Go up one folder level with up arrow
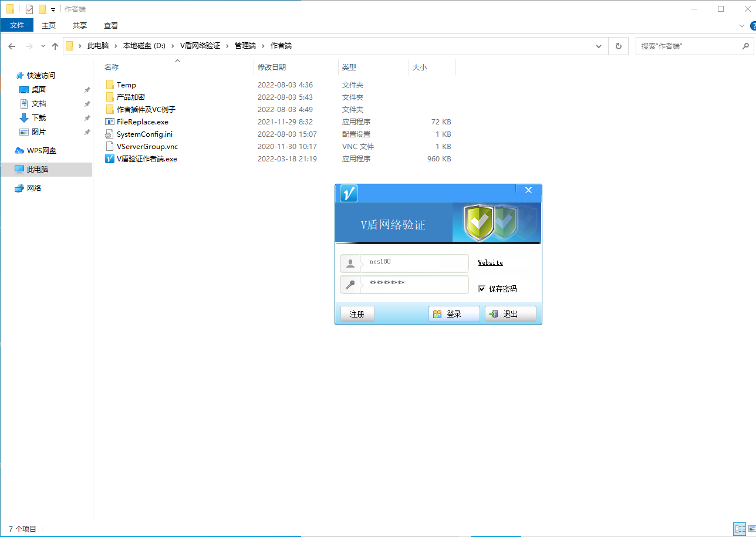The image size is (756, 537). tap(55, 46)
